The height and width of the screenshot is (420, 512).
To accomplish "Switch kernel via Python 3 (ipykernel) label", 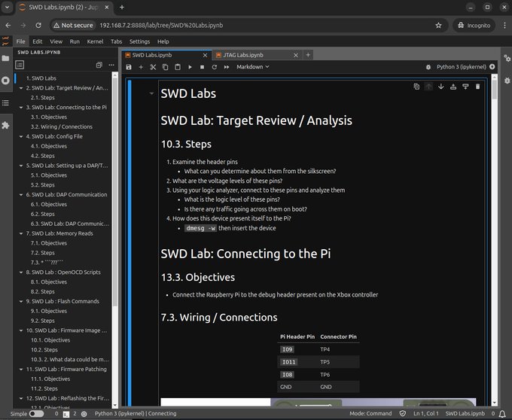I will (461, 67).
